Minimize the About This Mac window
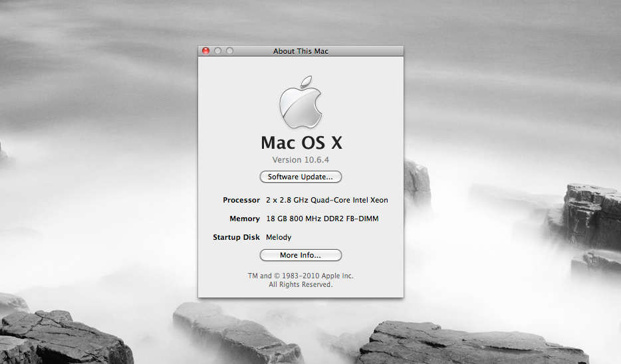 [x=217, y=51]
